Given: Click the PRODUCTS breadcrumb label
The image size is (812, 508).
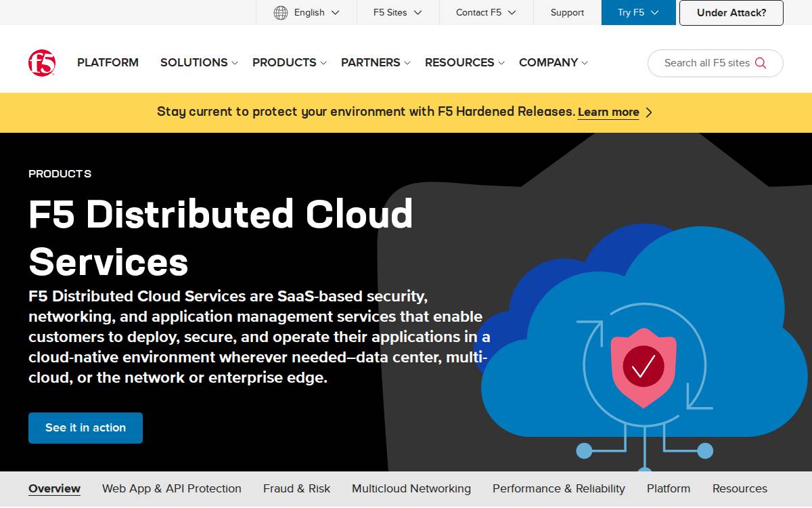Looking at the screenshot, I should (60, 174).
